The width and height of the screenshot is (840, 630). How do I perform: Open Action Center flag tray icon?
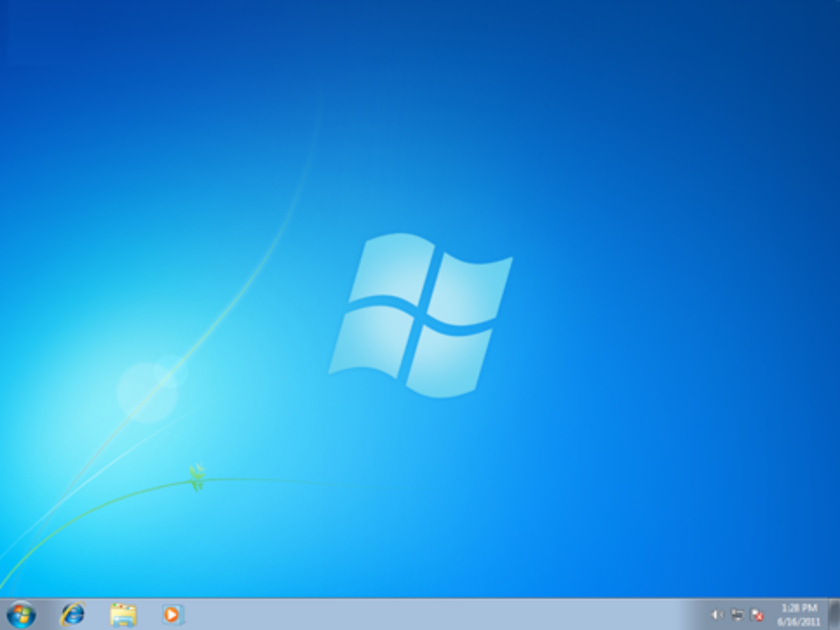point(757,615)
